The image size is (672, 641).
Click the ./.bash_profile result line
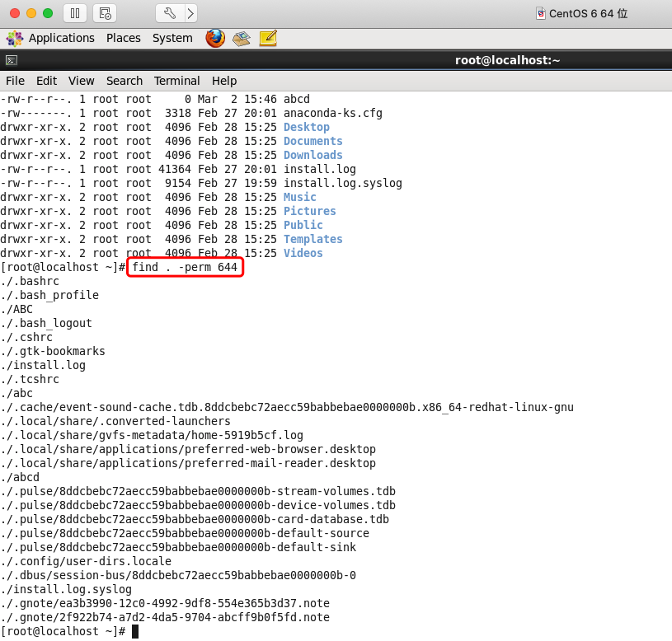point(49,296)
